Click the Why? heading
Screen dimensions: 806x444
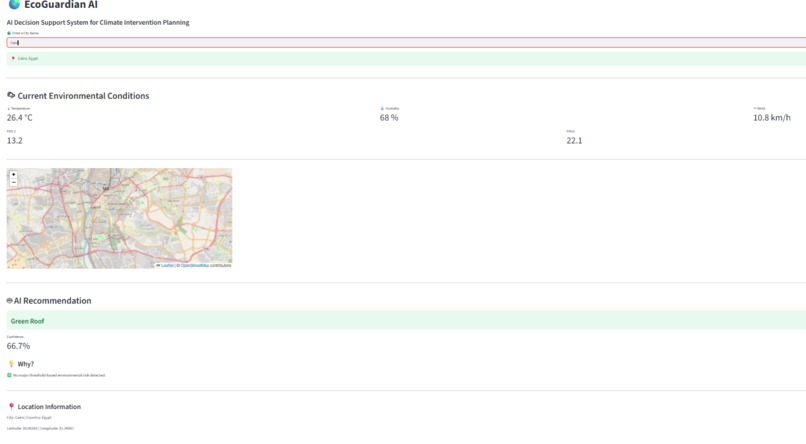click(x=26, y=364)
